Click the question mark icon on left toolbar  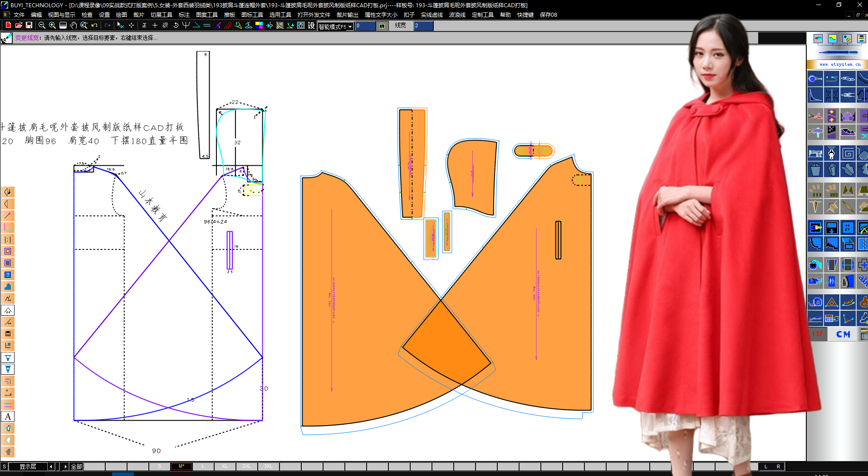pos(8,275)
